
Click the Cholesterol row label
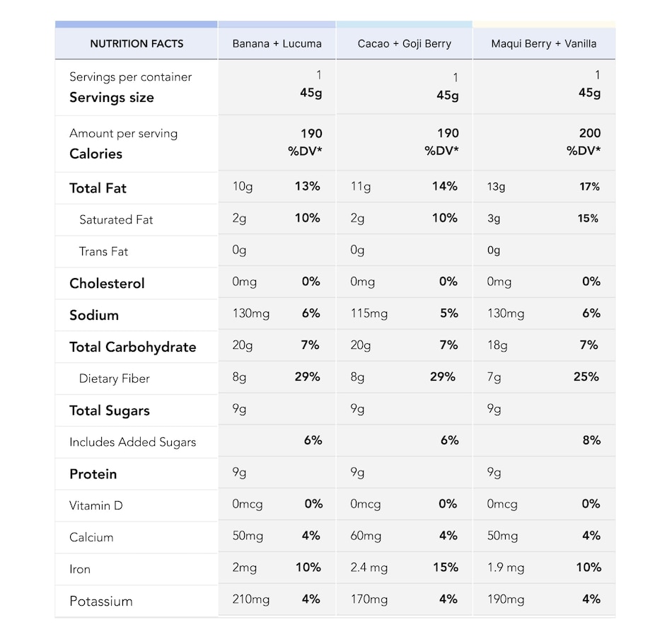tap(107, 284)
